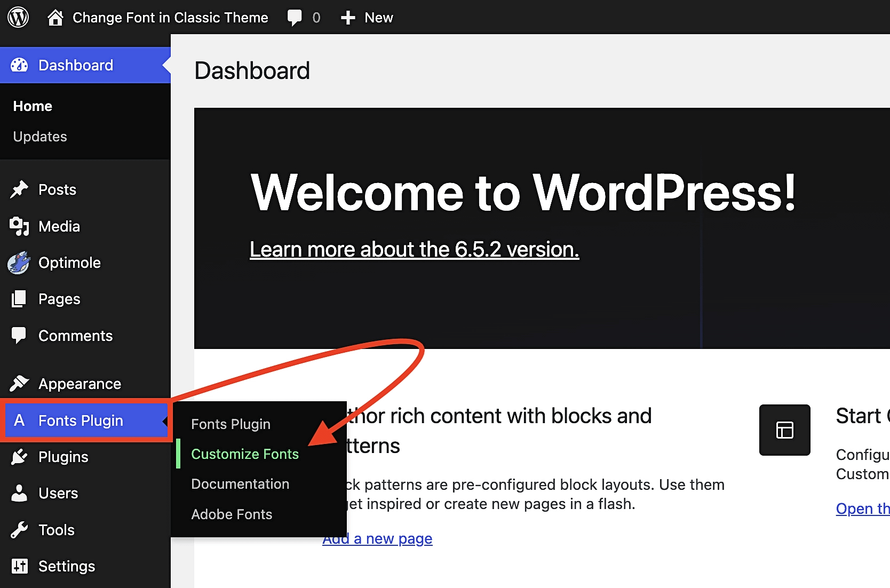Choose Fonts Plugin in the flyout submenu
The height and width of the screenshot is (588, 890).
pos(231,424)
